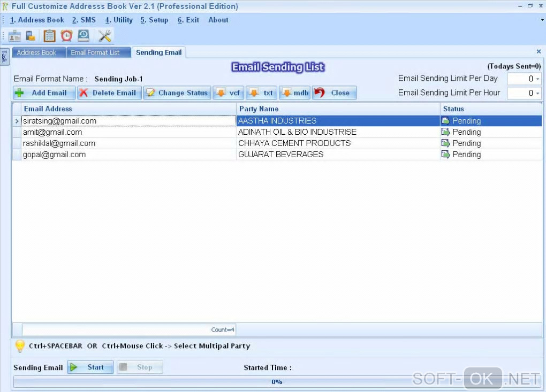The height and width of the screenshot is (392, 546).
Task: Open the 5. Setup menu
Action: tap(154, 20)
